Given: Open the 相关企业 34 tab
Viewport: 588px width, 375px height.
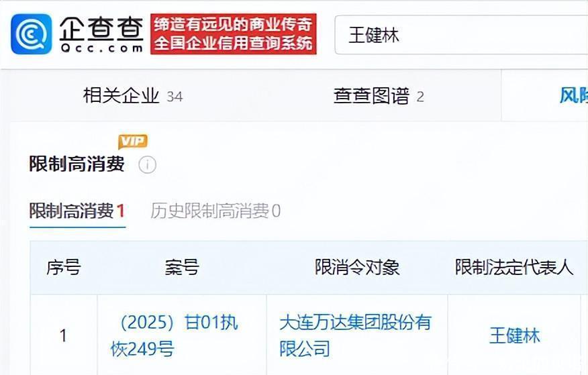Looking at the screenshot, I should (x=133, y=96).
